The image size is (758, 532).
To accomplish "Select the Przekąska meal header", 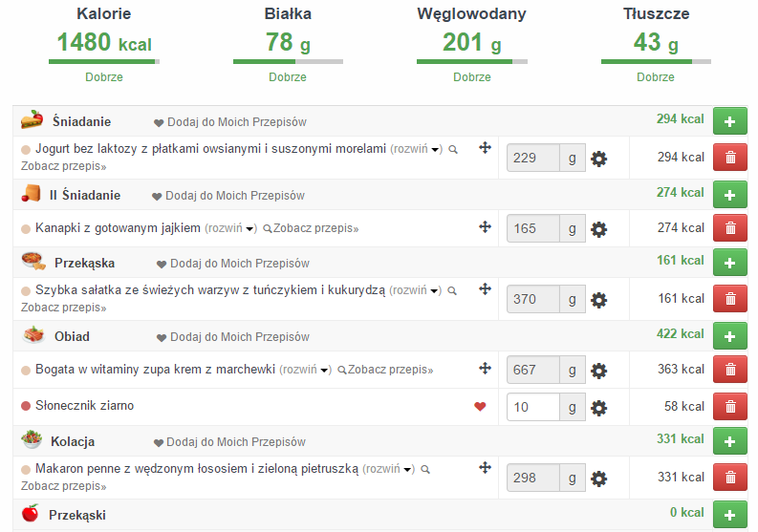I will (86, 264).
